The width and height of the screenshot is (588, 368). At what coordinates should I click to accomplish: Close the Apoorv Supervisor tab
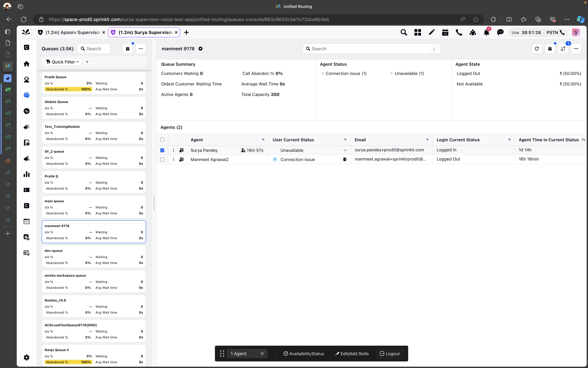tap(104, 32)
